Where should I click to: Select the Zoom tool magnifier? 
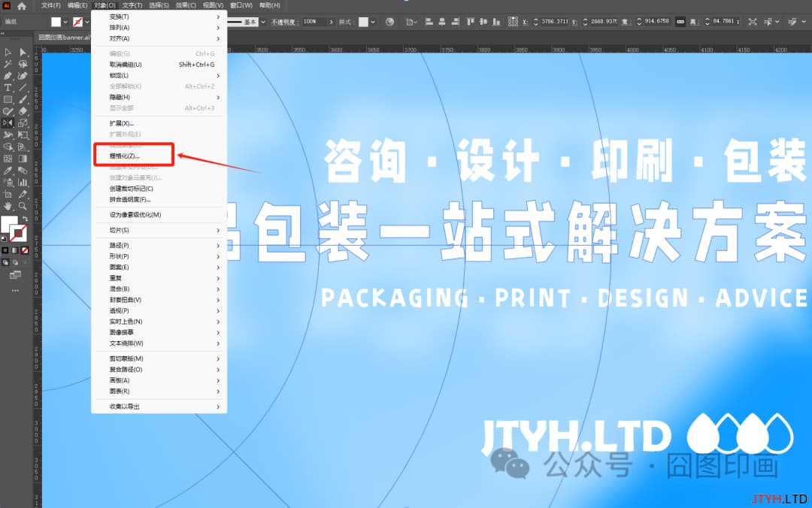(x=23, y=206)
